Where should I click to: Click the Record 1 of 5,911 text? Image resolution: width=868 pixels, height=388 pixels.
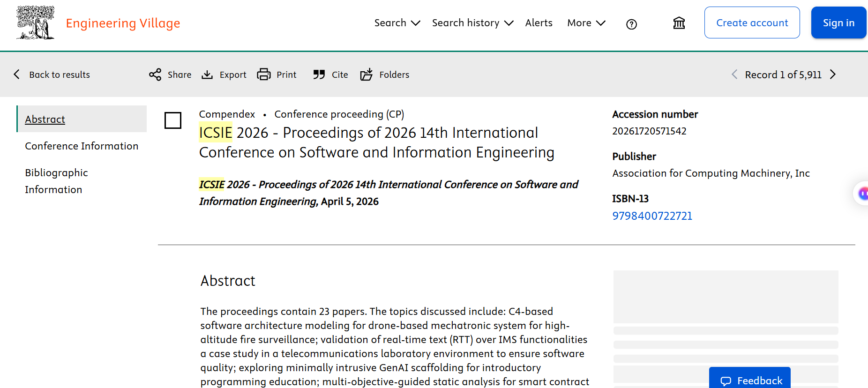click(x=783, y=75)
